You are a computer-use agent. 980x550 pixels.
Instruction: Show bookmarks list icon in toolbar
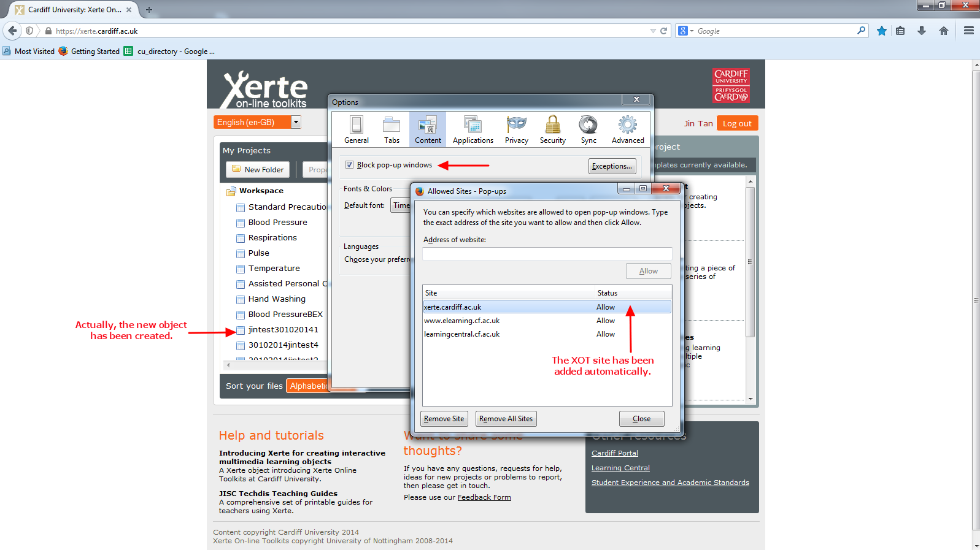[900, 31]
